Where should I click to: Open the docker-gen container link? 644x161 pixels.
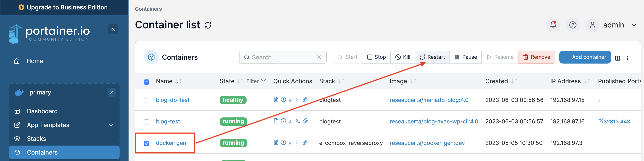(x=171, y=143)
